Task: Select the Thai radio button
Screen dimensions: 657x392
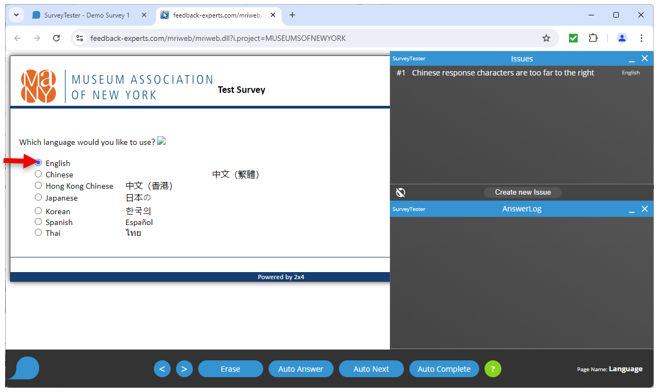Action: (38, 232)
